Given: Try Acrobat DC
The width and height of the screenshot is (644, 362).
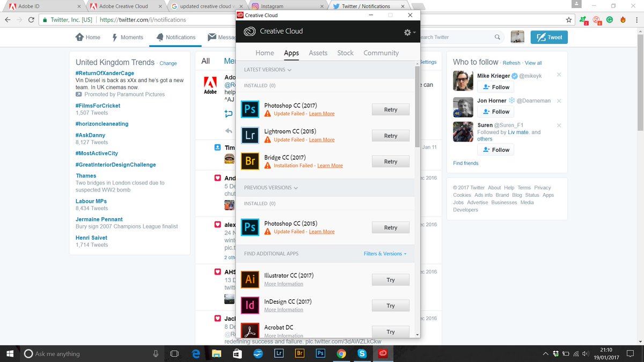Looking at the screenshot, I should coord(391,331).
